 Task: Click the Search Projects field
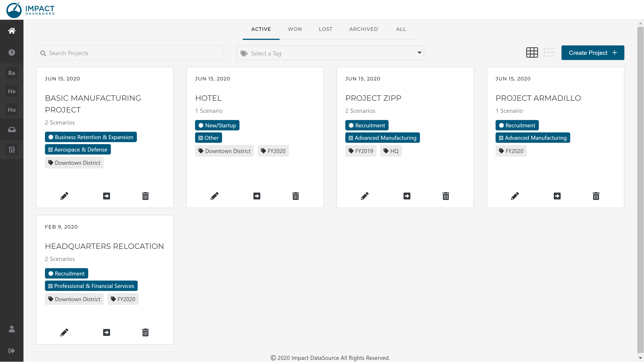click(130, 53)
